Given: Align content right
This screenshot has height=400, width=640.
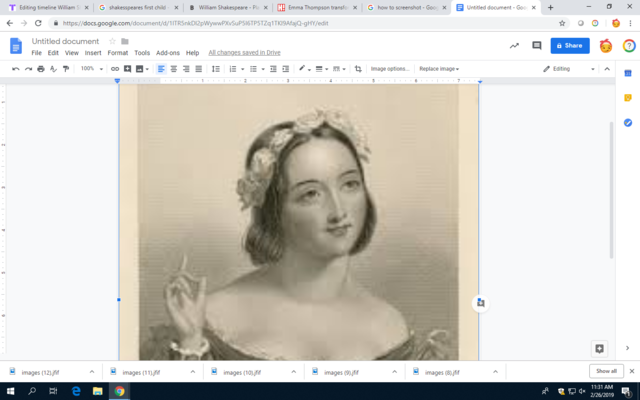Looking at the screenshot, I should [x=186, y=69].
